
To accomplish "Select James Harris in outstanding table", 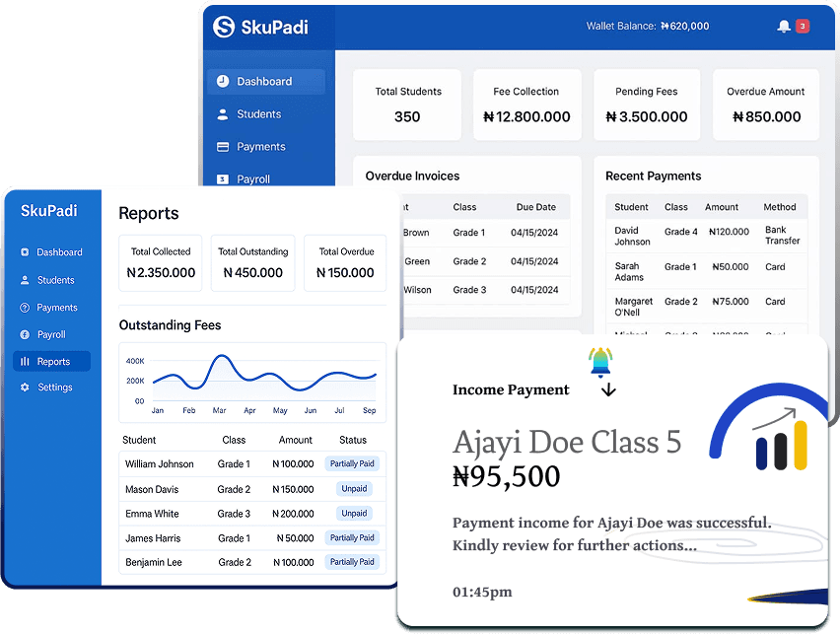I will point(153,538).
